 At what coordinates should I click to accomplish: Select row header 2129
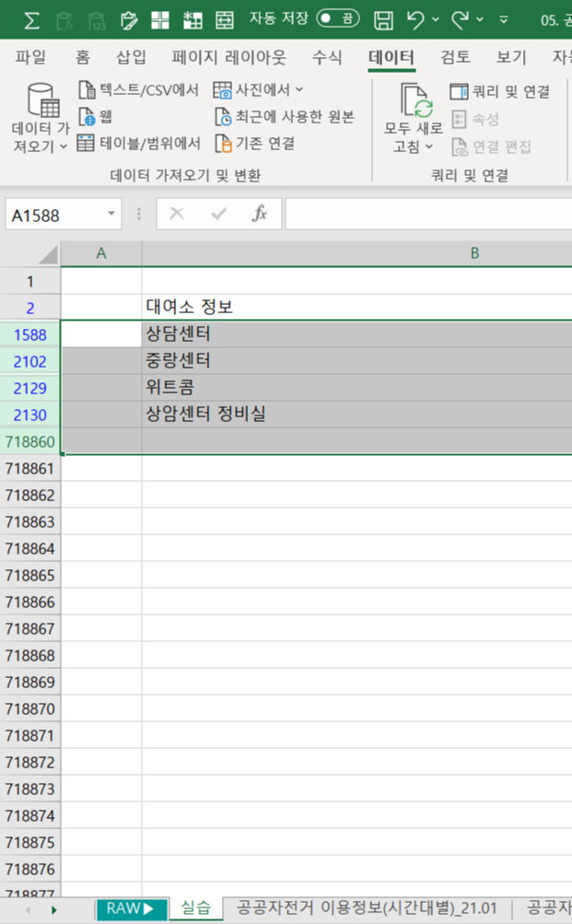coord(30,388)
